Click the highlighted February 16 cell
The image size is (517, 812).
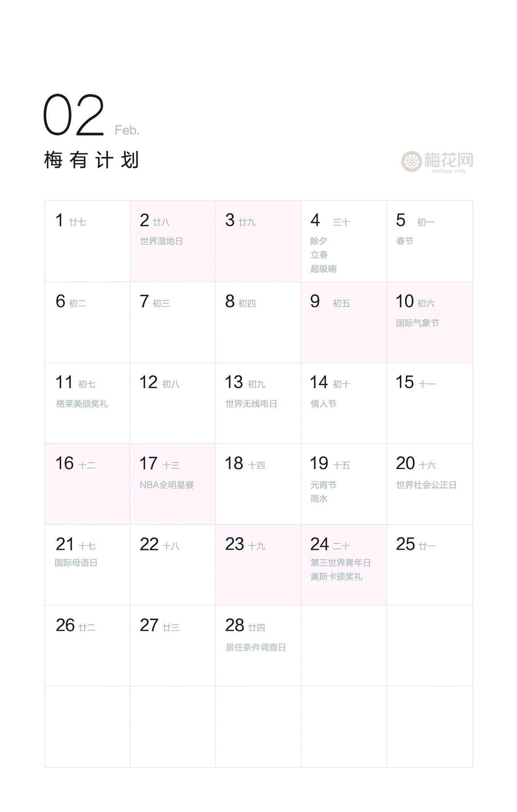click(x=87, y=484)
